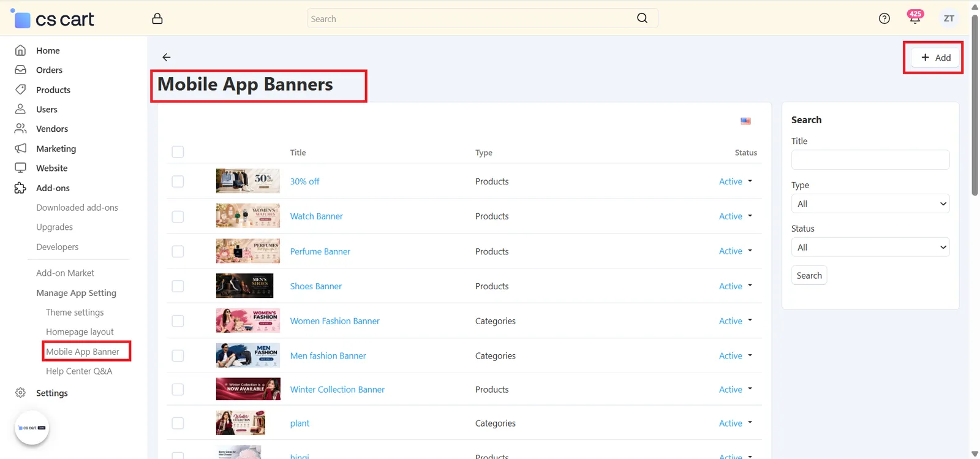Click the US flag language icon
Viewport: 980px width, 459px height.
click(745, 121)
